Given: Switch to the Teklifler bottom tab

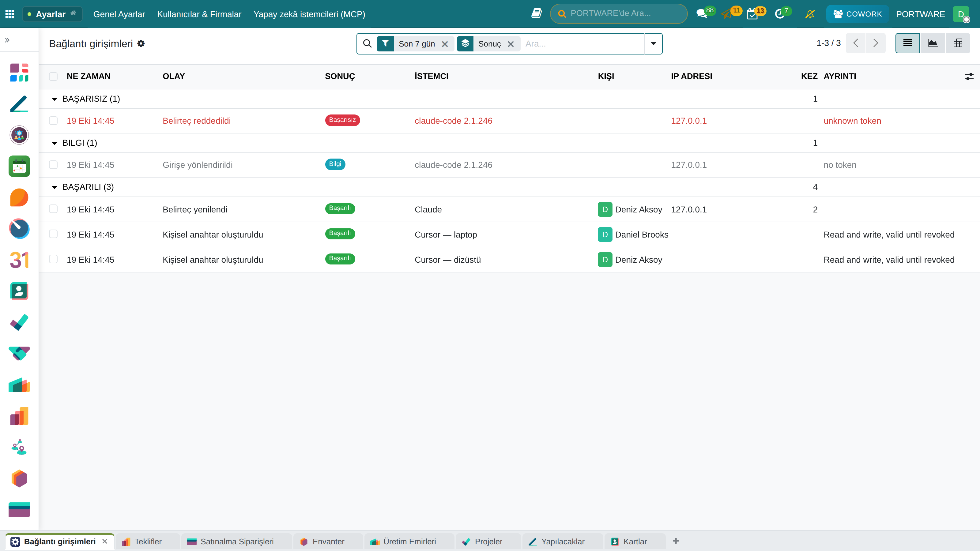Looking at the screenshot, I should tap(147, 542).
